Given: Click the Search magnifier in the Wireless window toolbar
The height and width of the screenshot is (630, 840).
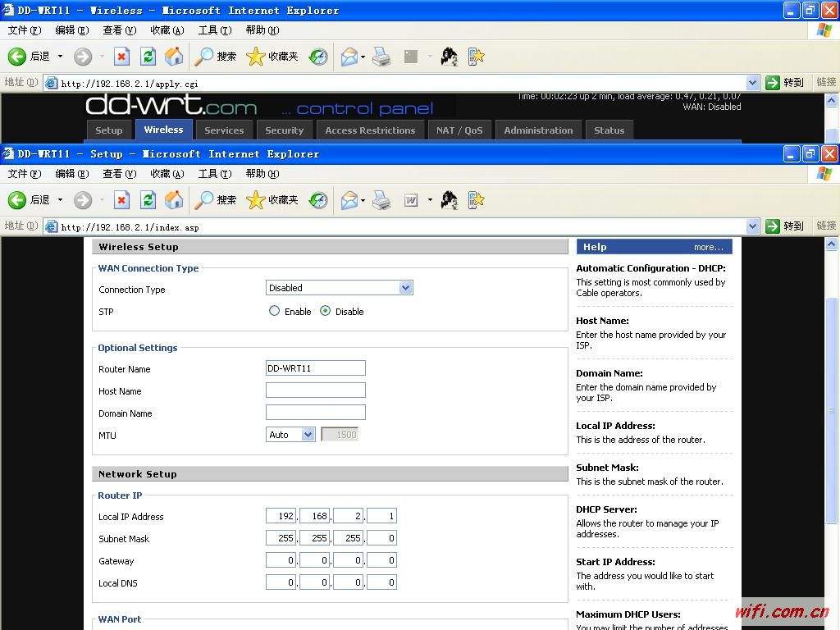Looking at the screenshot, I should [203, 57].
